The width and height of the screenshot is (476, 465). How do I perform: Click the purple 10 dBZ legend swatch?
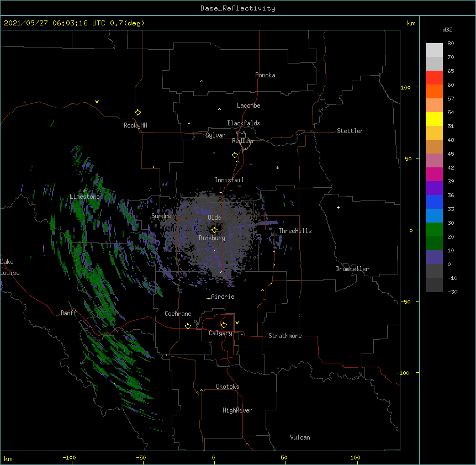pos(434,257)
